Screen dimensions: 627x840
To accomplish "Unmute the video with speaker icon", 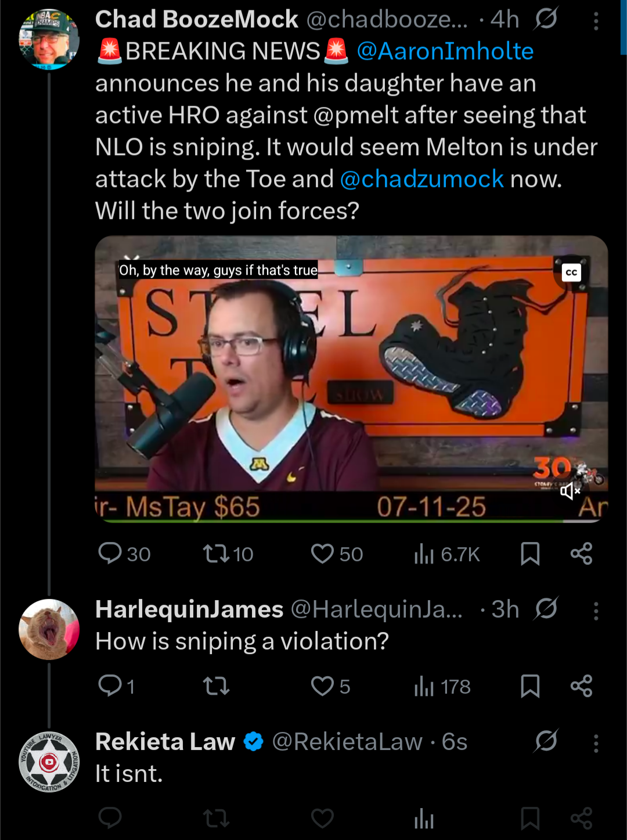I will click(570, 491).
